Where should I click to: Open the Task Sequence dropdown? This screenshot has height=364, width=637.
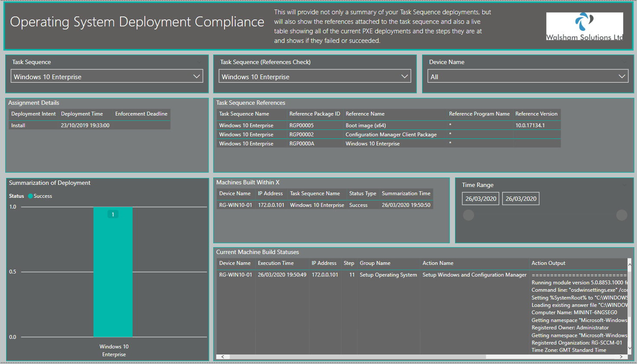(107, 76)
